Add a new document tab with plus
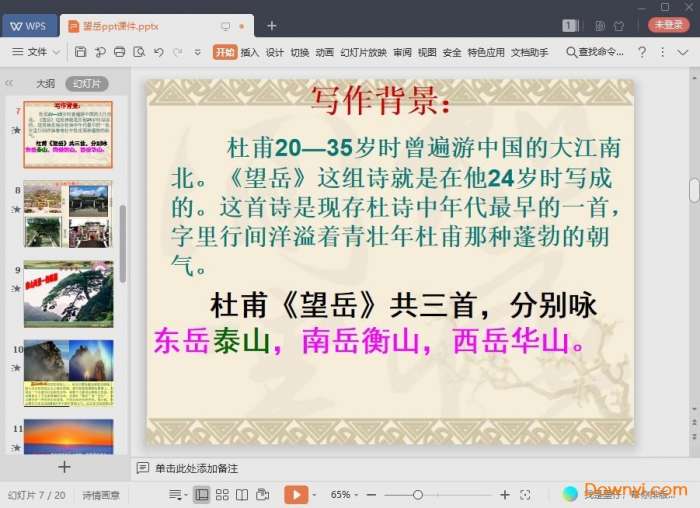Viewport: 700px width, 508px height. click(271, 26)
